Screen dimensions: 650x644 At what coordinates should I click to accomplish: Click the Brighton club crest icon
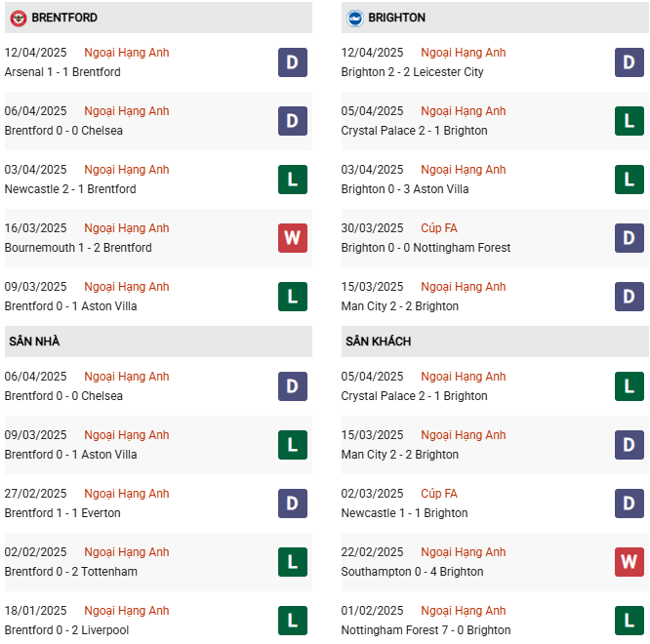[354, 18]
